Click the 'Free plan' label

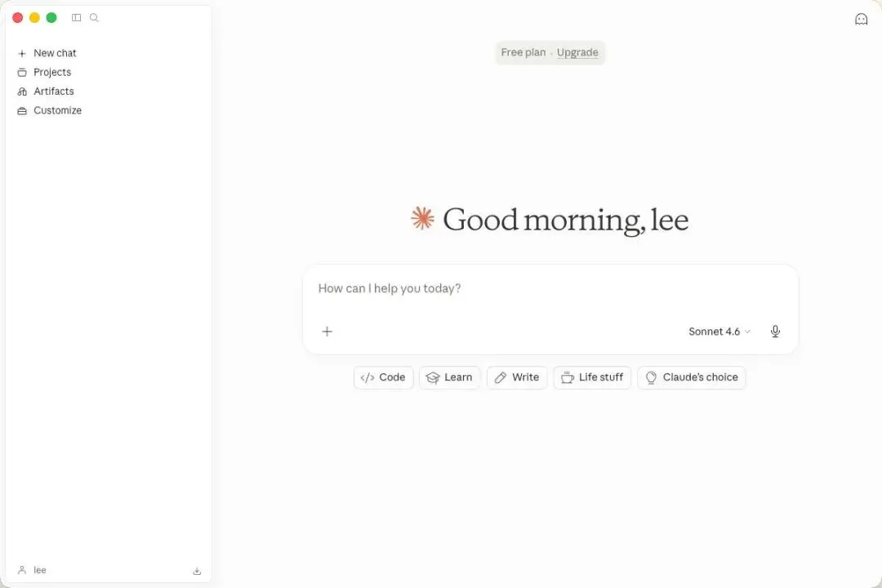tap(523, 52)
